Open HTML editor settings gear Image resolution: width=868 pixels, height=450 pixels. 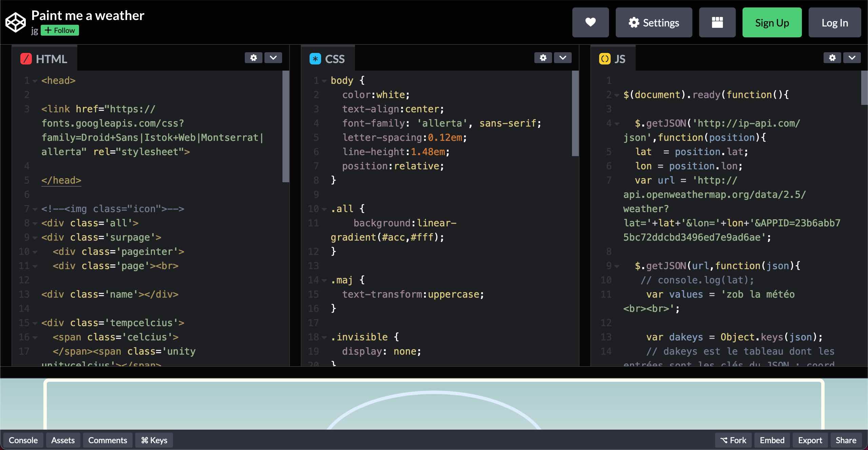(253, 58)
